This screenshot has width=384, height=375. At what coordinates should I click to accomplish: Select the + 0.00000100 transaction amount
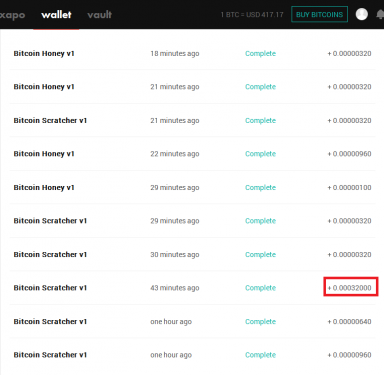[x=349, y=187]
